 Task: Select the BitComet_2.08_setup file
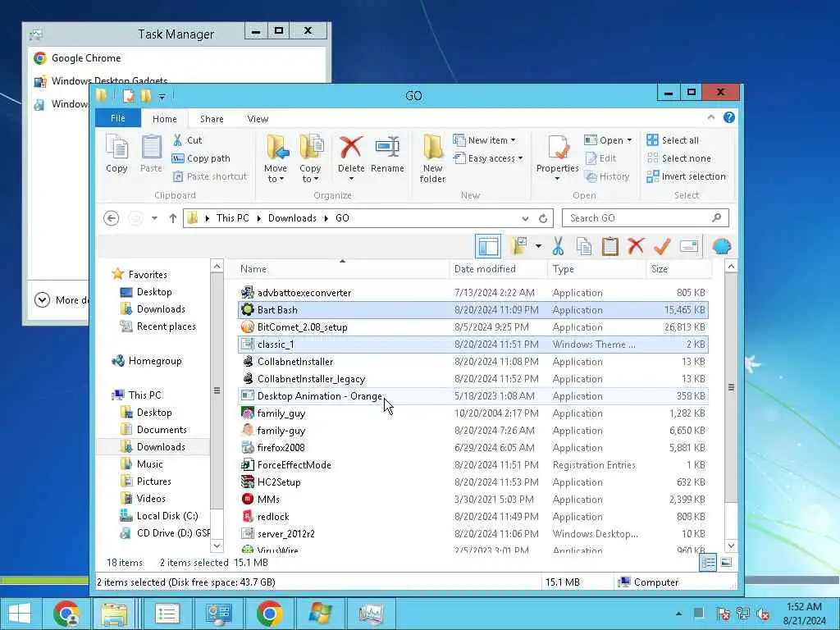pos(473,326)
